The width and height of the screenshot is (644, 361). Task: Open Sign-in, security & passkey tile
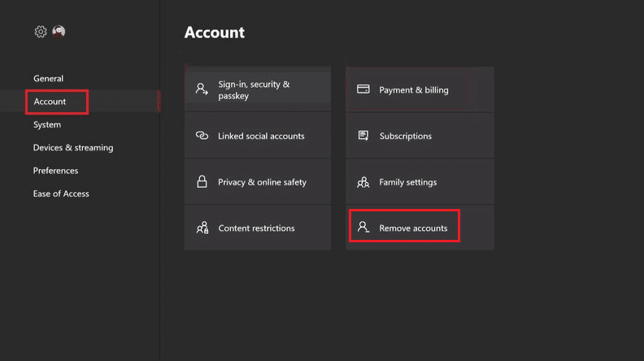pyautogui.click(x=258, y=89)
